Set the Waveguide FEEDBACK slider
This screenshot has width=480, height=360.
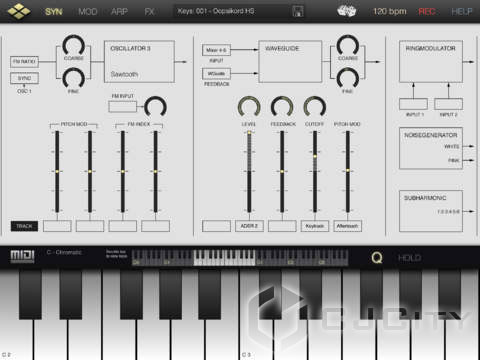[x=282, y=171]
